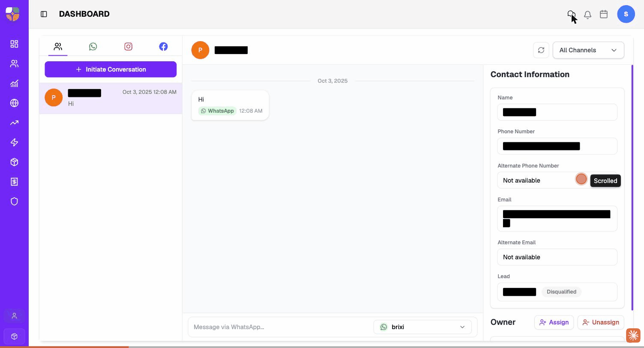Click the Hi message bubble text
Image resolution: width=644 pixels, height=348 pixels.
[201, 99]
